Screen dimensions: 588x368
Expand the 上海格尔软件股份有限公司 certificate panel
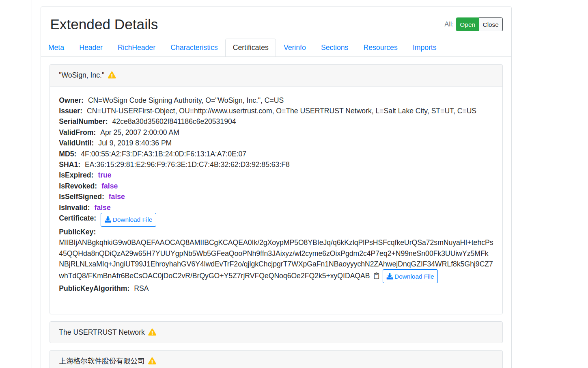[276, 360]
